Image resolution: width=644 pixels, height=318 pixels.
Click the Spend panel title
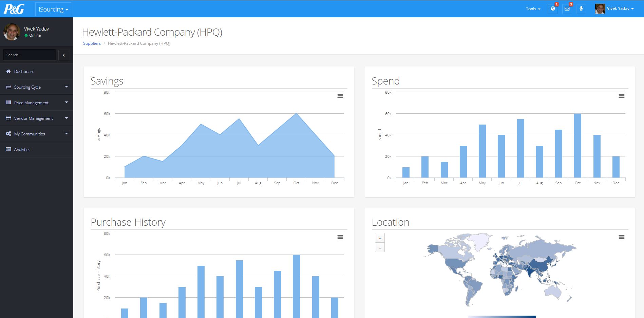point(386,81)
